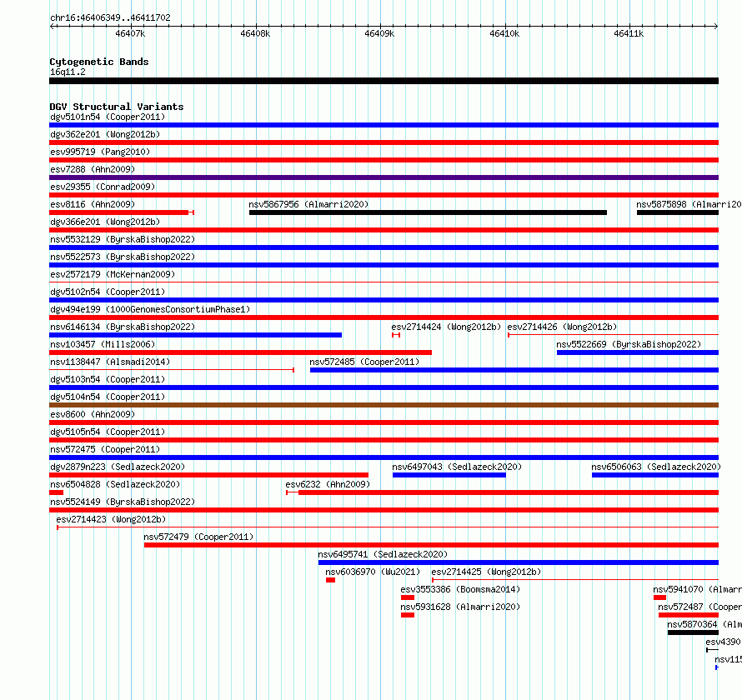Screen dimensions: 742x700
Task: Open esv2714426 (Wong2012b) label
Action: (x=562, y=327)
